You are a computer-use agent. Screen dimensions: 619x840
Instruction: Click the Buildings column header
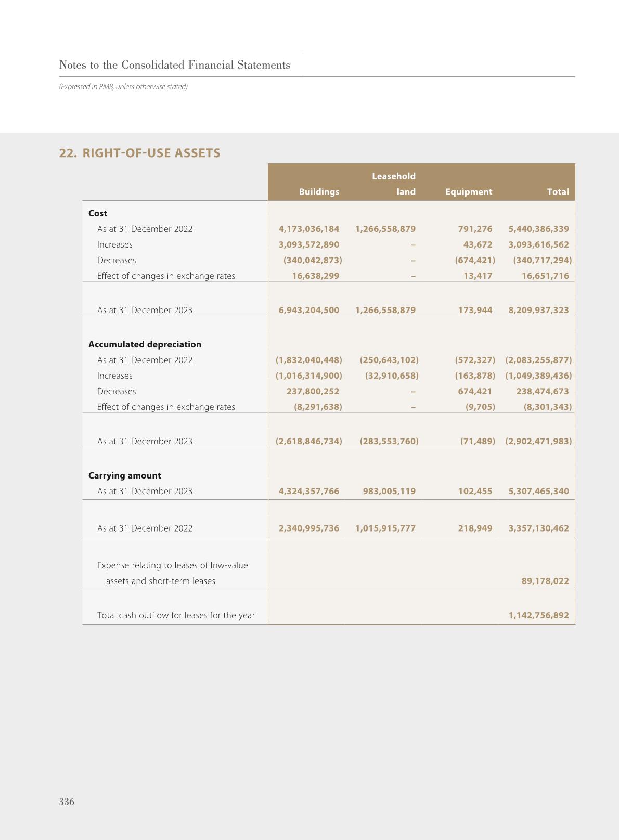[318, 192]
